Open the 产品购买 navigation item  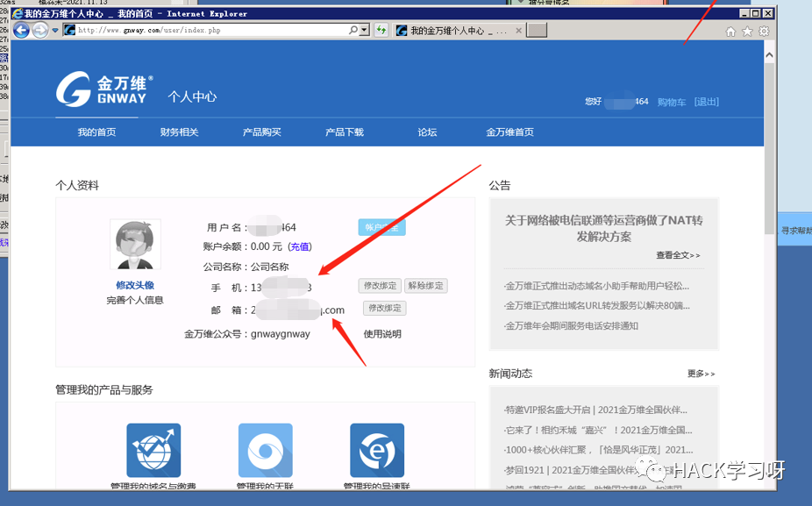point(261,132)
